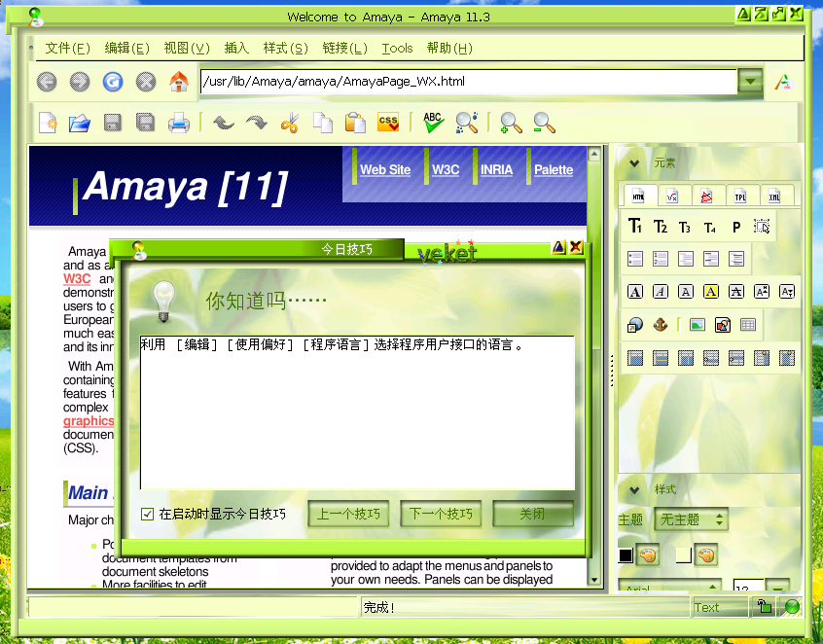Image resolution: width=823 pixels, height=644 pixels.
Task: Open the Palette link
Action: [554, 169]
